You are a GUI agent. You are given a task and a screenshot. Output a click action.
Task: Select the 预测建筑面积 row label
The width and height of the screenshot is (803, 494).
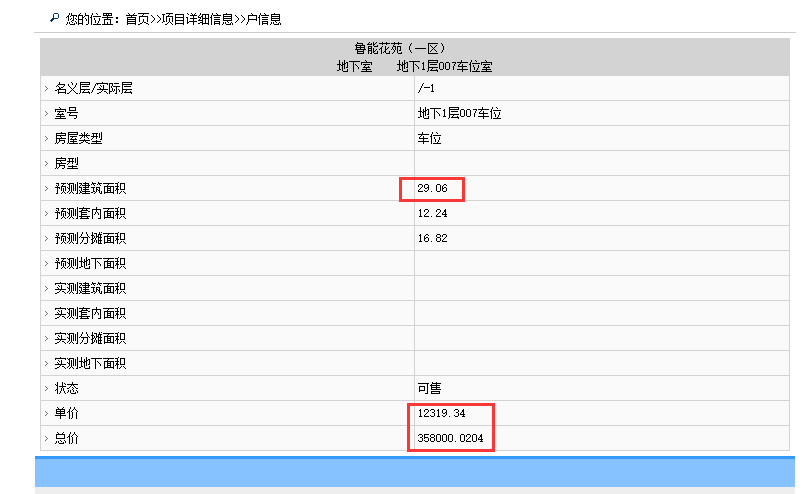click(90, 189)
